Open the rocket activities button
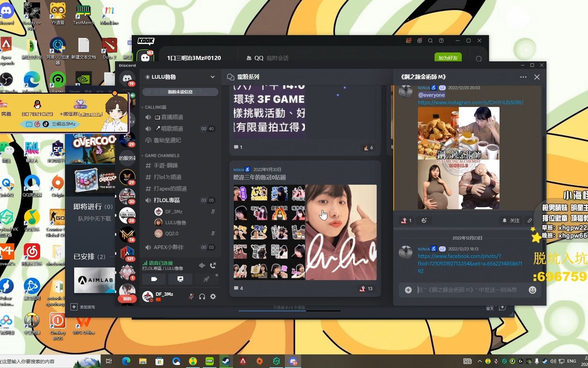 pos(206,279)
